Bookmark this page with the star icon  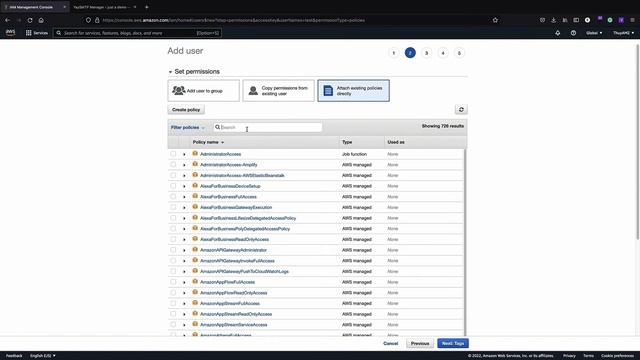pos(495,20)
